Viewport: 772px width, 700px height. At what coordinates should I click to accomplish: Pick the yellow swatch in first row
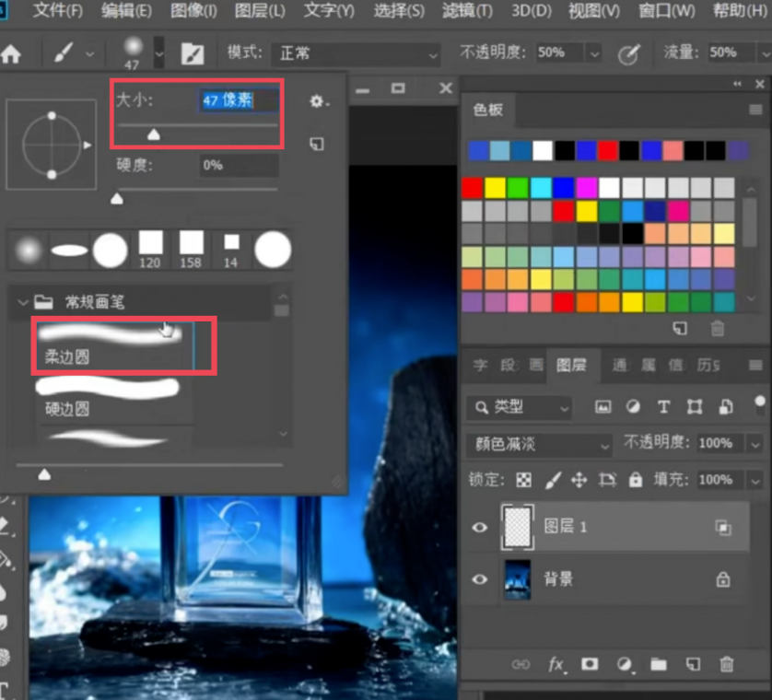click(x=495, y=188)
